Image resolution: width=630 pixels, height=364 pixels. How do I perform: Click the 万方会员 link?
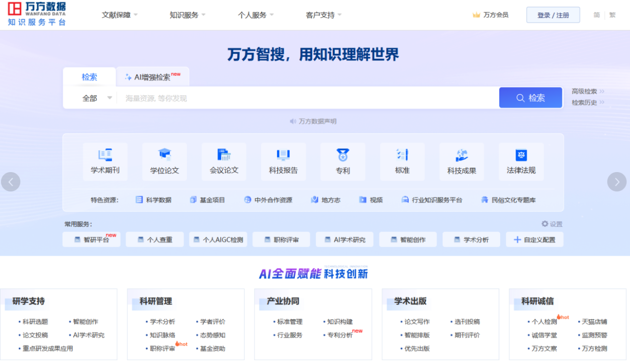click(496, 15)
